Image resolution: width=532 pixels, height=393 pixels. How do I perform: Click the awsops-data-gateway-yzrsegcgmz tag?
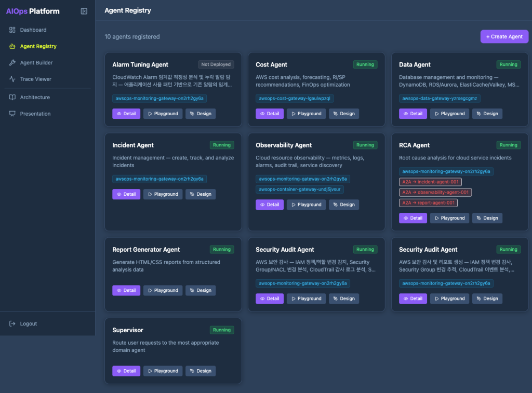pos(440,98)
